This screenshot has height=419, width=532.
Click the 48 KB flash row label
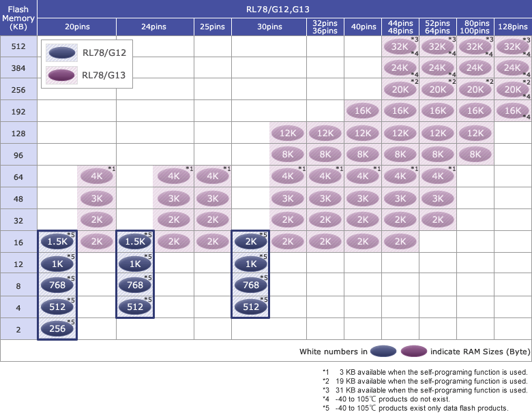pos(18,199)
